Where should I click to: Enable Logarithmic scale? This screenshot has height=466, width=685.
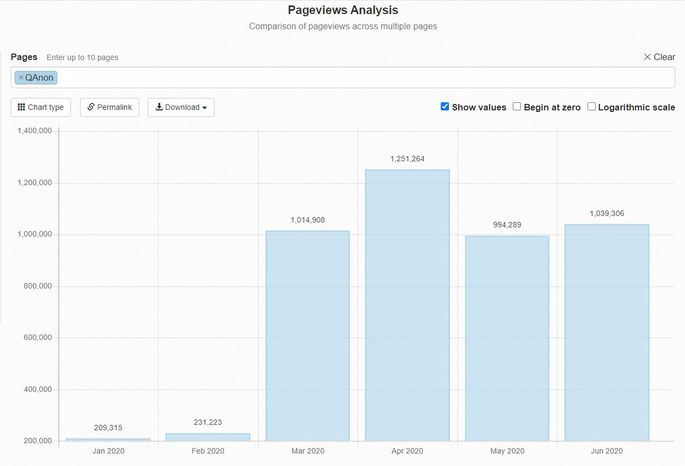pos(591,107)
